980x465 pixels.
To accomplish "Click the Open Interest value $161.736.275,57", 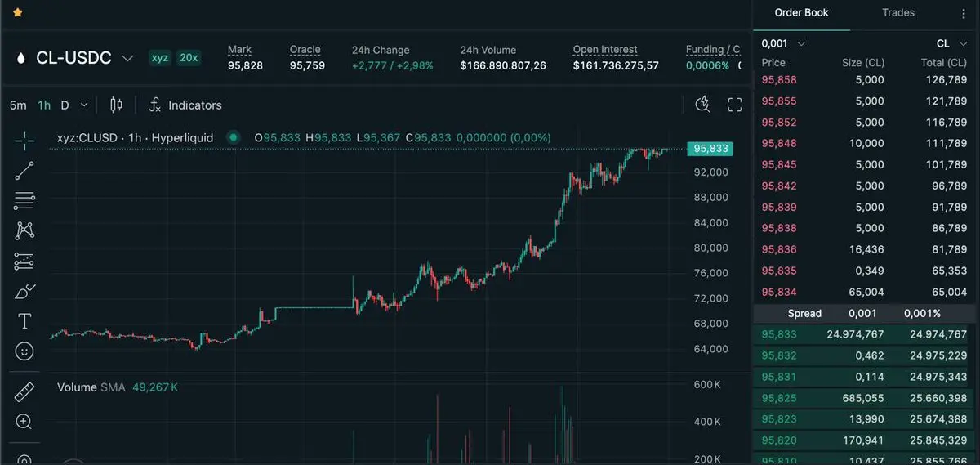I will pyautogui.click(x=616, y=65).
